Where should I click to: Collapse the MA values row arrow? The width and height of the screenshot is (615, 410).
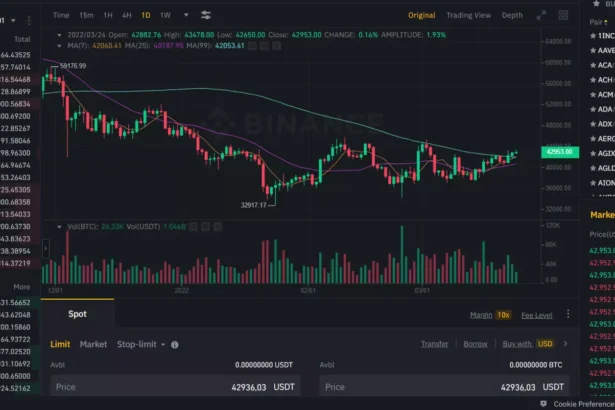point(59,46)
